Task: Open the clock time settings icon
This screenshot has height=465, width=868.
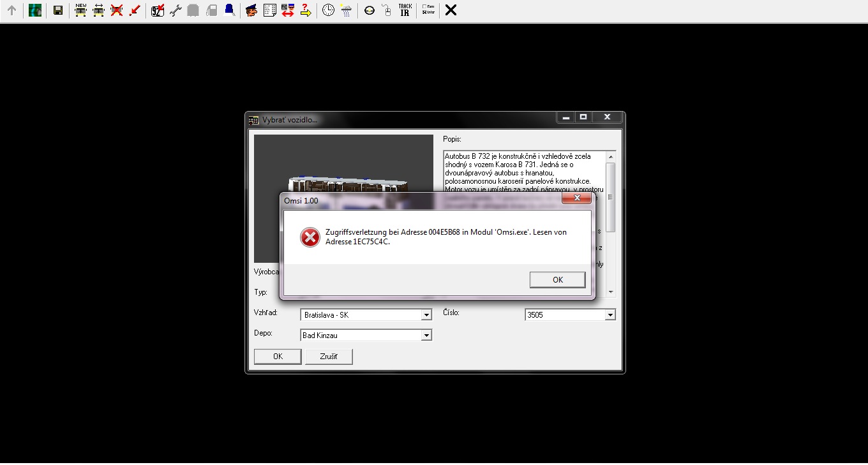Action: 328,10
